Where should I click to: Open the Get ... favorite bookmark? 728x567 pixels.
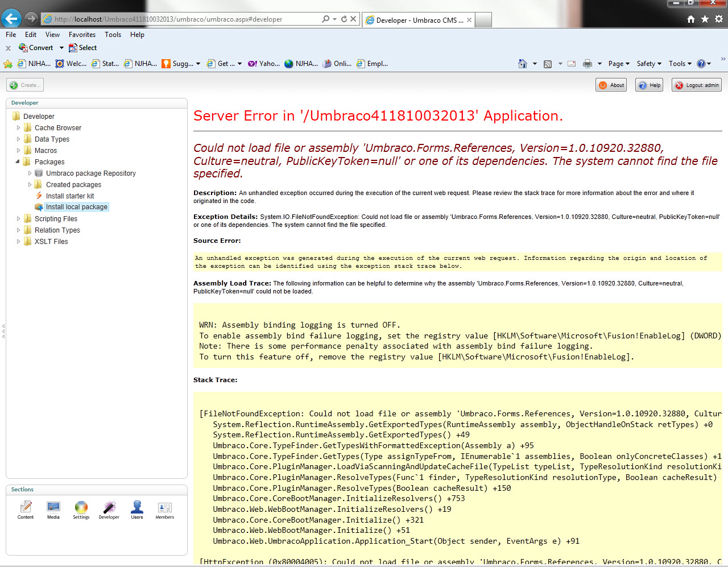point(221,64)
